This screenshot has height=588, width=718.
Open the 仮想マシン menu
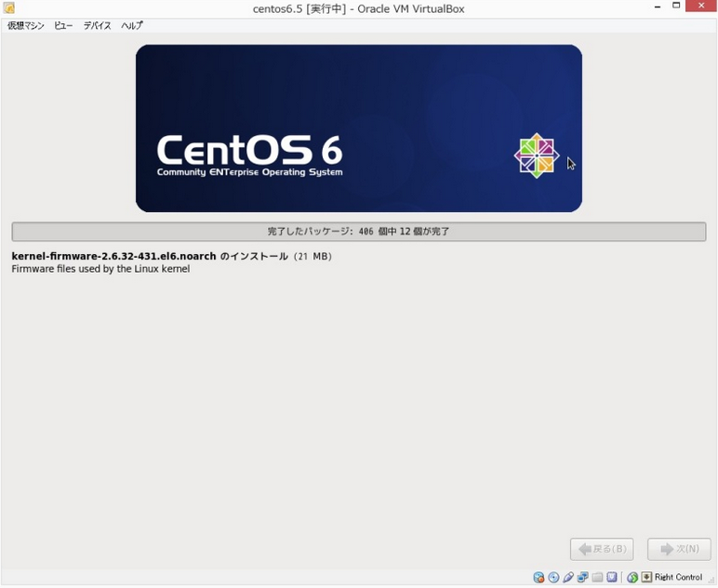[x=26, y=26]
